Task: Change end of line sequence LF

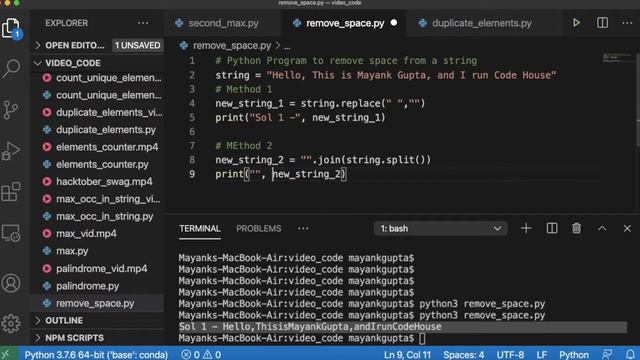Action: (541, 354)
